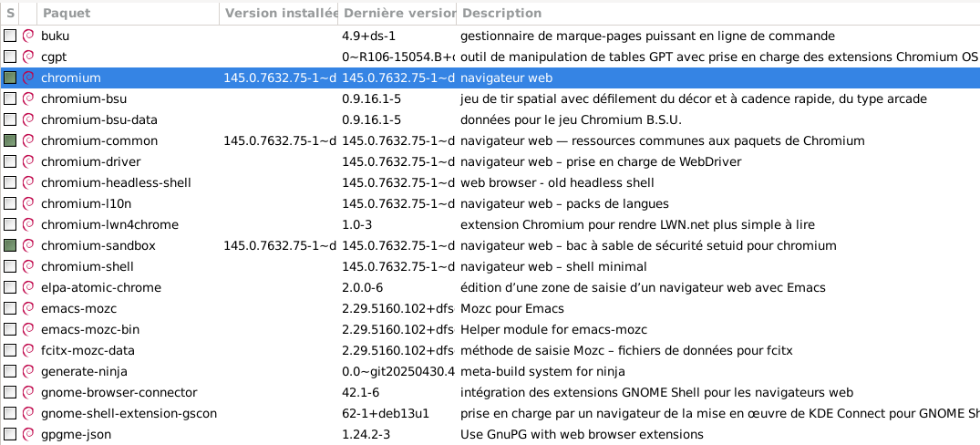This screenshot has height=445, width=980.
Task: Toggle the installed checkbox for chromium-common
Action: click(x=10, y=141)
